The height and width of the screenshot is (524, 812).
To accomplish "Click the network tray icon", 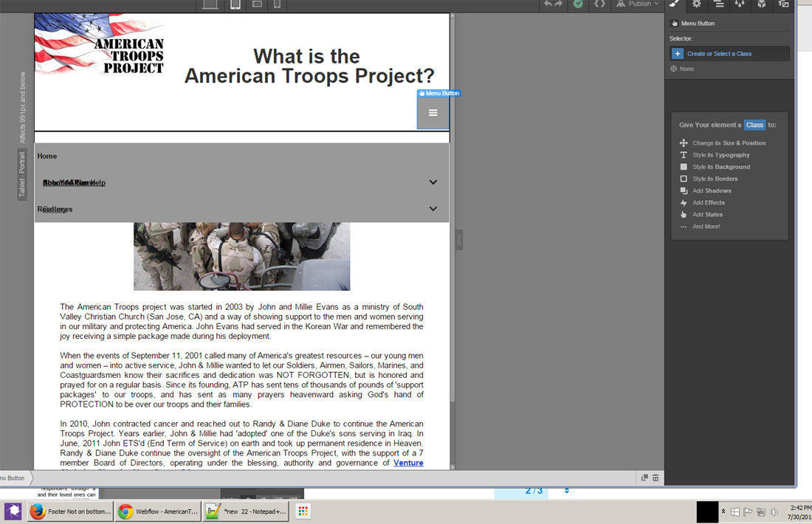I will [761, 512].
